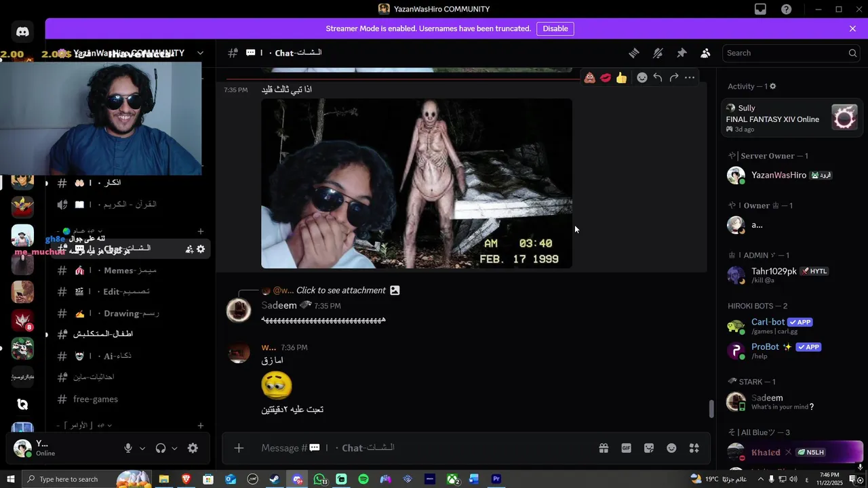Viewport: 868px width, 488px height.
Task: Disable Streamer Mode
Action: [x=555, y=28]
